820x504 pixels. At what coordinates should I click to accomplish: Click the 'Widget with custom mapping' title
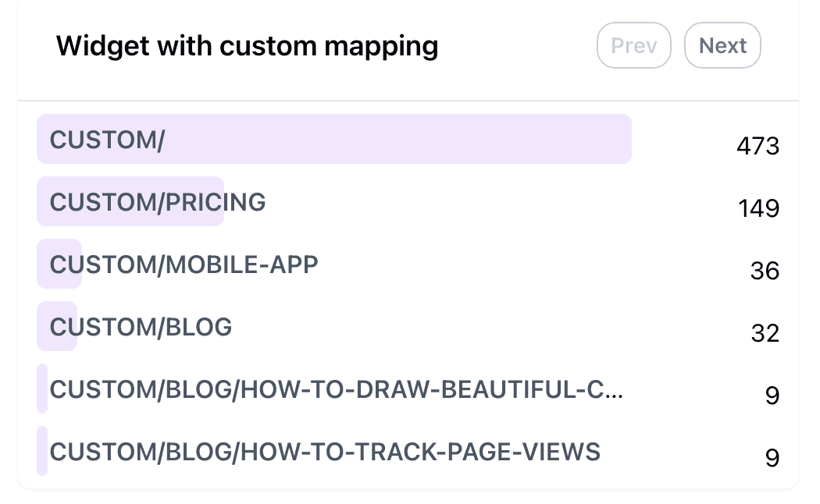pyautogui.click(x=247, y=46)
